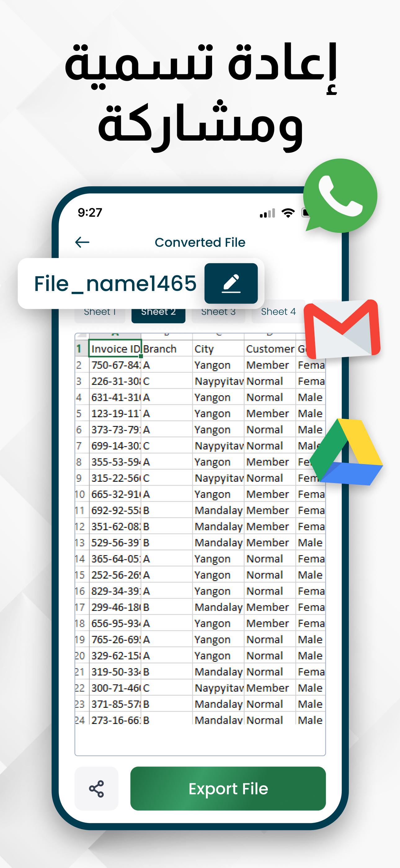
Task: Select the Member cell in row 18
Action: (270, 623)
